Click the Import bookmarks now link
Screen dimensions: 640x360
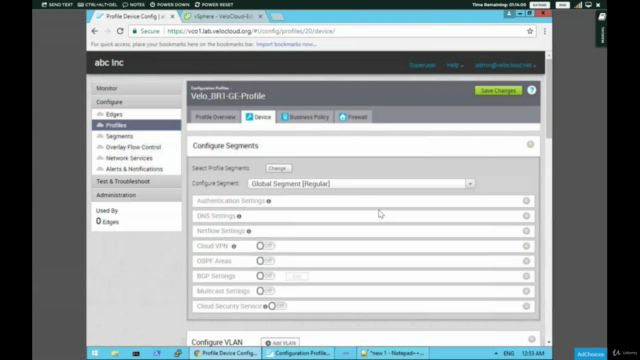pos(286,44)
